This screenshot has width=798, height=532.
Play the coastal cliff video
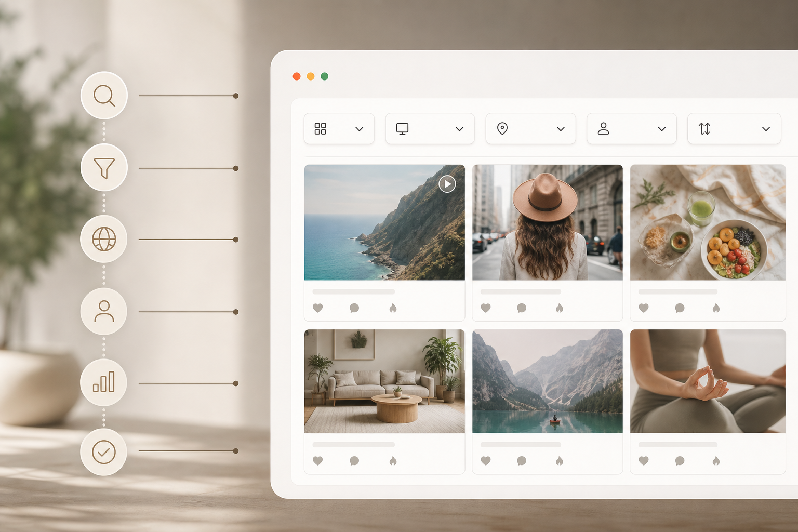pyautogui.click(x=447, y=184)
